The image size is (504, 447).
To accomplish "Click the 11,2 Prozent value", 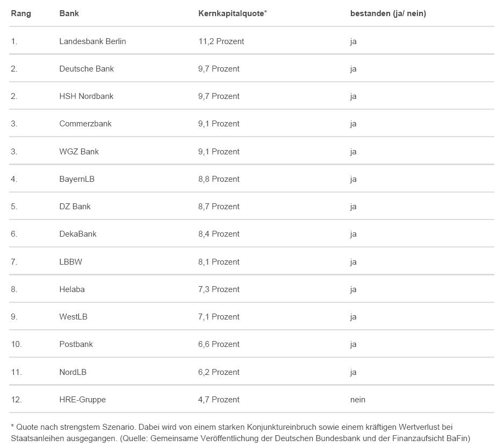I will coord(221,41).
